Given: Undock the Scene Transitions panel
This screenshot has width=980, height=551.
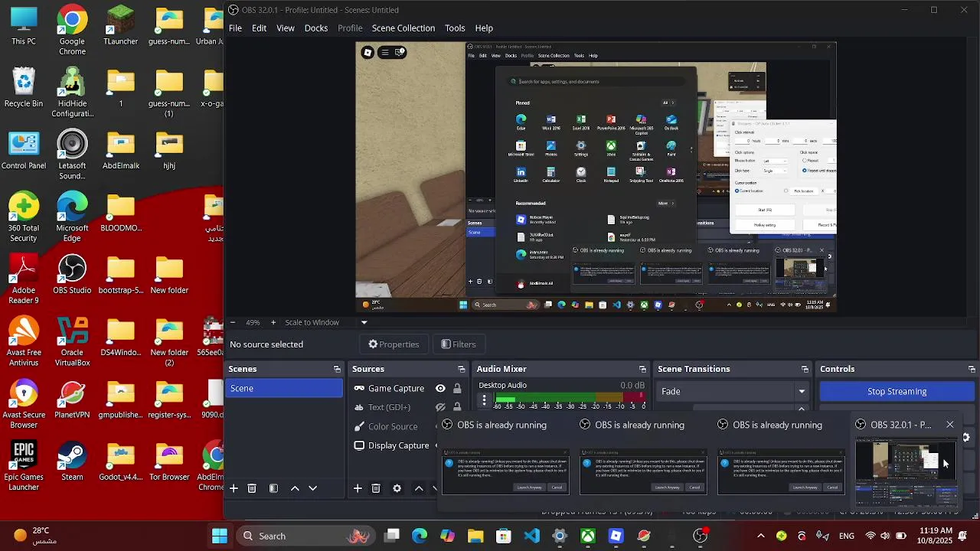Looking at the screenshot, I should point(805,369).
